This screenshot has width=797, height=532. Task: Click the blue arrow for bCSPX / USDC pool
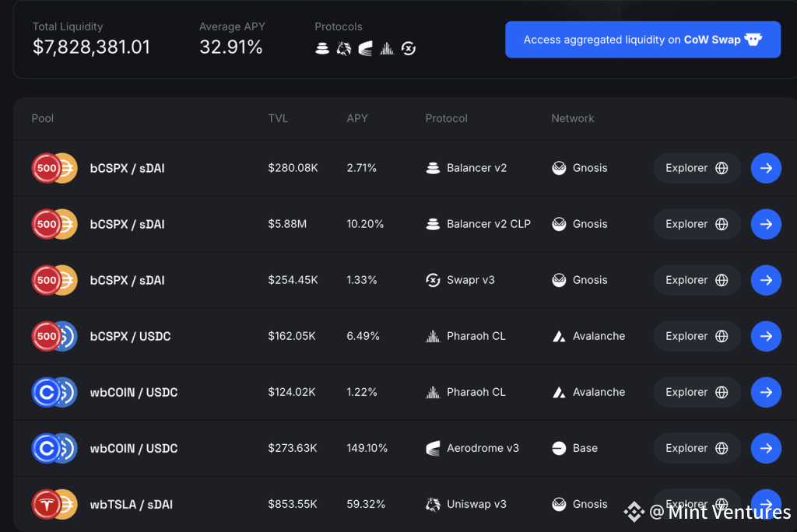pos(766,336)
